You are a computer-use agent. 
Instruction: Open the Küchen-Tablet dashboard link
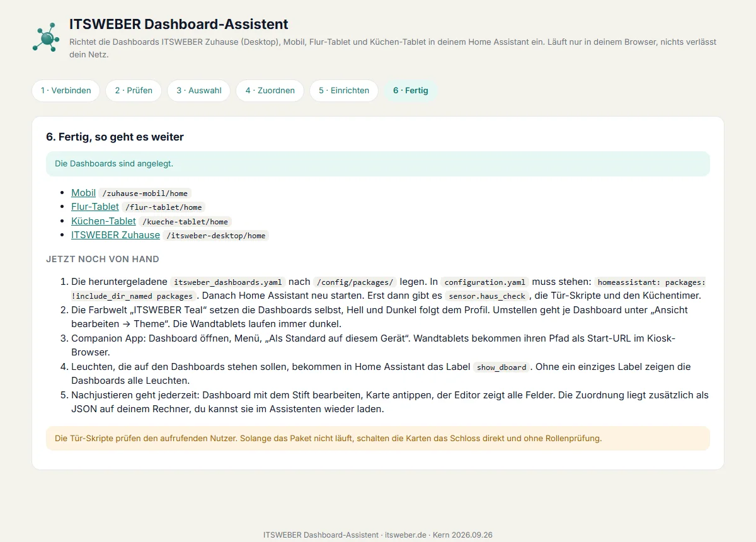(x=103, y=221)
